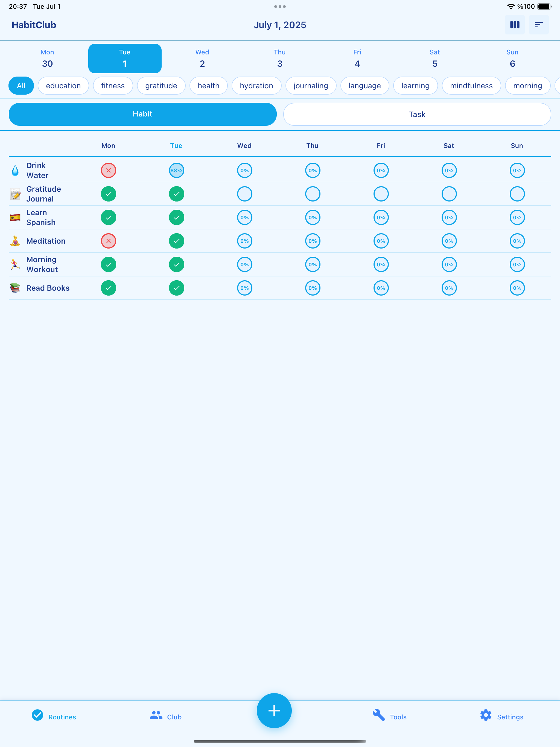
Task: Open the Meditation habit name
Action: coord(46,241)
